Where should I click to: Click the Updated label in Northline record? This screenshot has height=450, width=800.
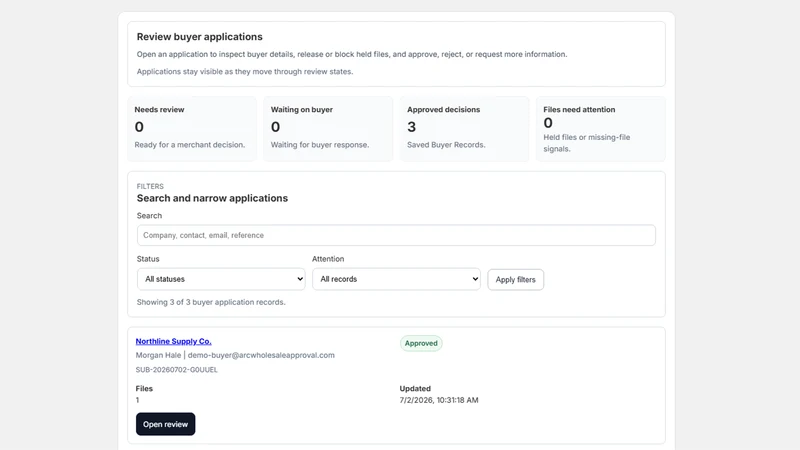(415, 389)
